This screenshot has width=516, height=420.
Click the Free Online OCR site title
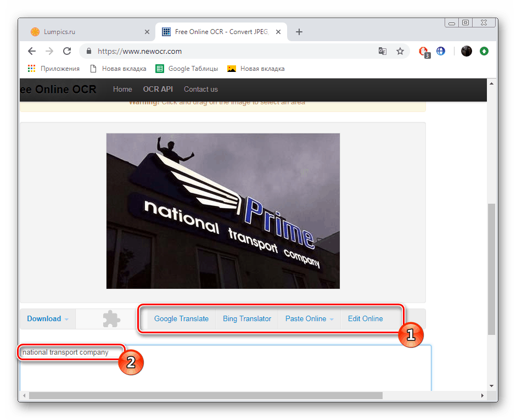58,89
